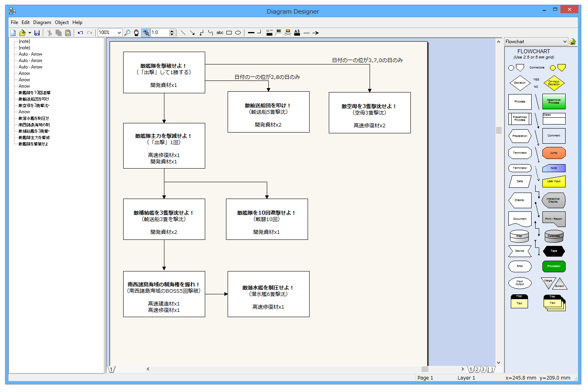
Task: Increase line width with the stepper arrow
Action: 172,30
